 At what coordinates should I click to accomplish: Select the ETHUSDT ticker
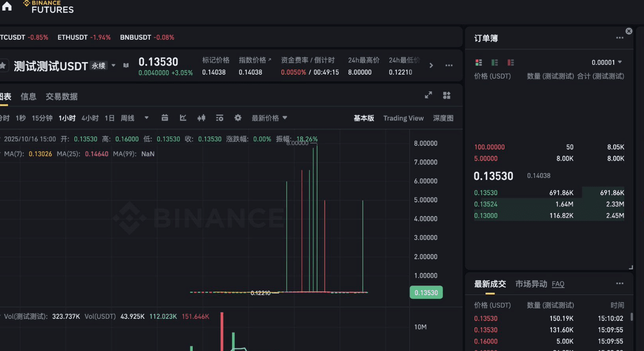pos(84,37)
